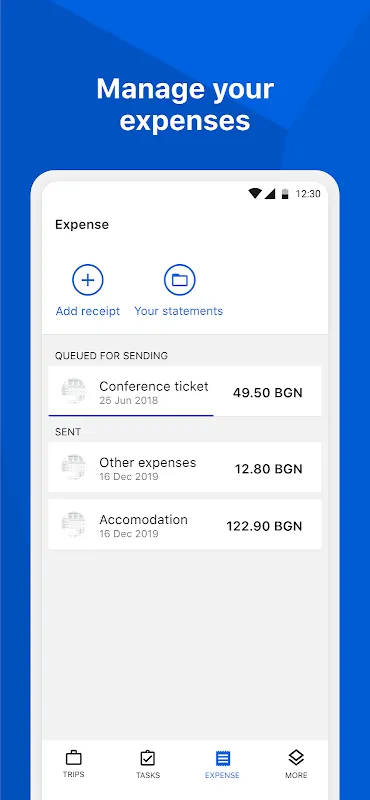Open the Other expenses entry title
Image resolution: width=370 pixels, height=800 pixels.
click(147, 462)
